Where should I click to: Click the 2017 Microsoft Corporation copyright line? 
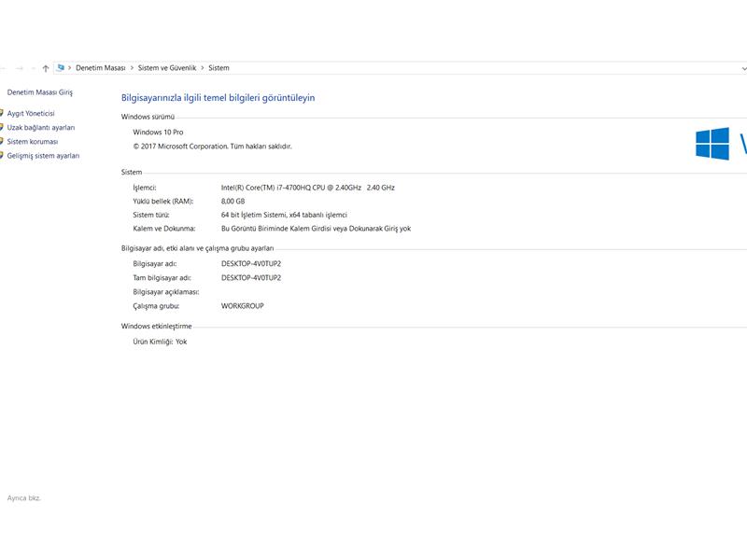coord(212,147)
